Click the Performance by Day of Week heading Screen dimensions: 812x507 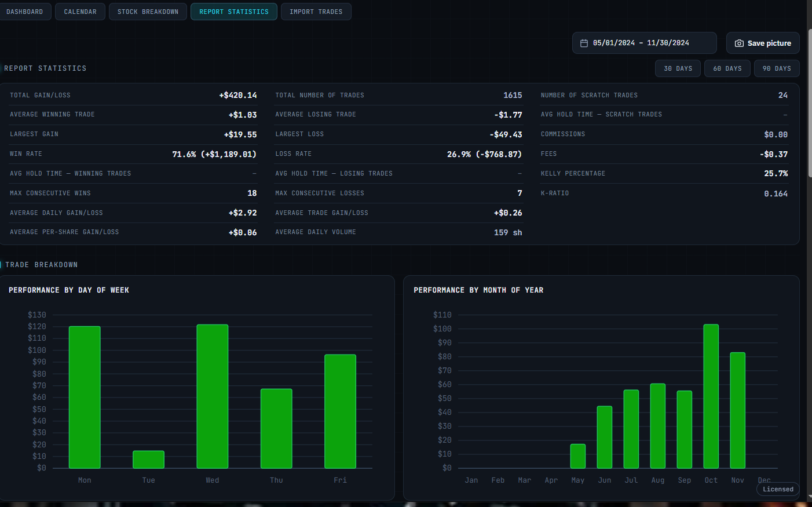point(69,290)
